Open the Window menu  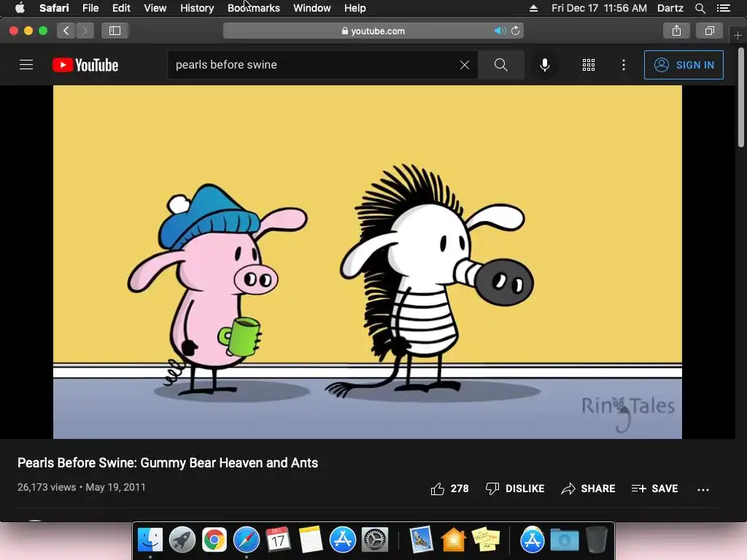312,8
